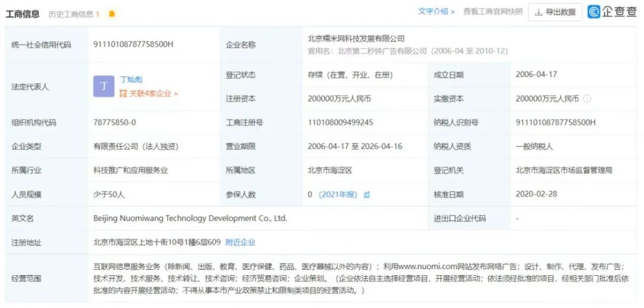Image resolution: width=644 pixels, height=308 pixels.
Task: Click registered address 北京市海淀区上地十街10号
Action: pos(157,242)
